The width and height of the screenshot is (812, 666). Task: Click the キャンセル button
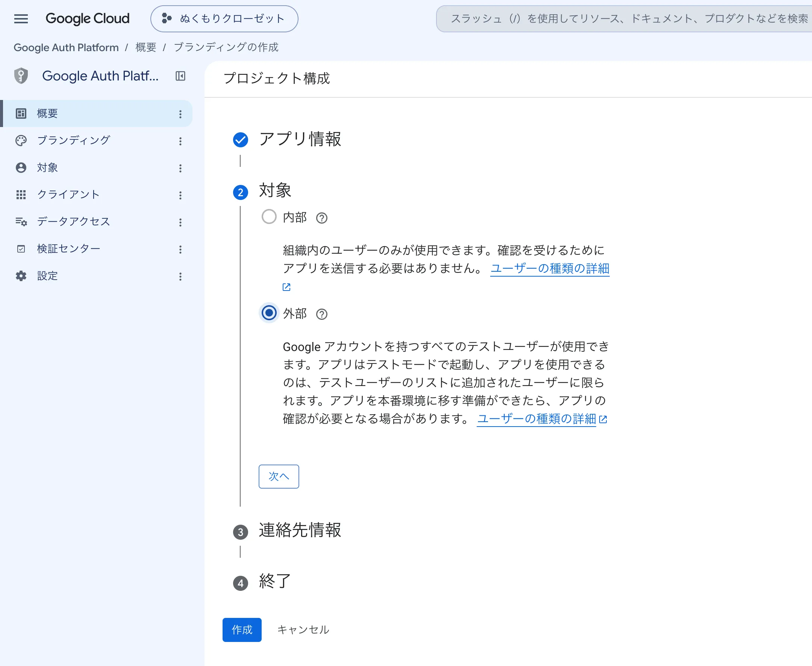(303, 630)
